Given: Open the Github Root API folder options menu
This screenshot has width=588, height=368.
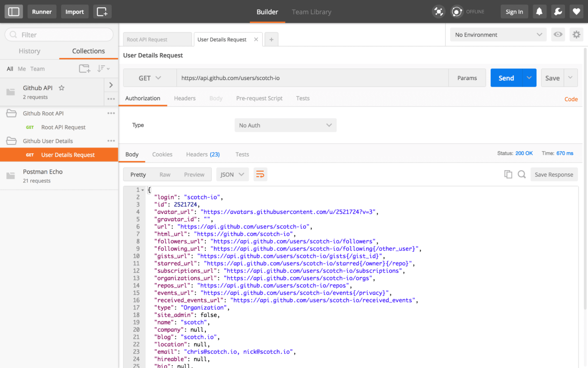Looking at the screenshot, I should click(x=111, y=113).
